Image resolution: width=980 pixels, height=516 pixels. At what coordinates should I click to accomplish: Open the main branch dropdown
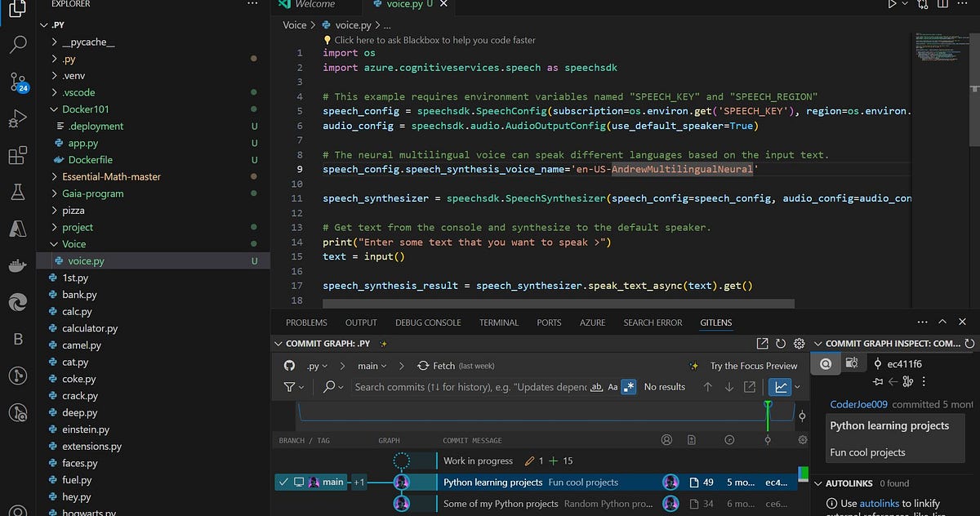point(372,366)
